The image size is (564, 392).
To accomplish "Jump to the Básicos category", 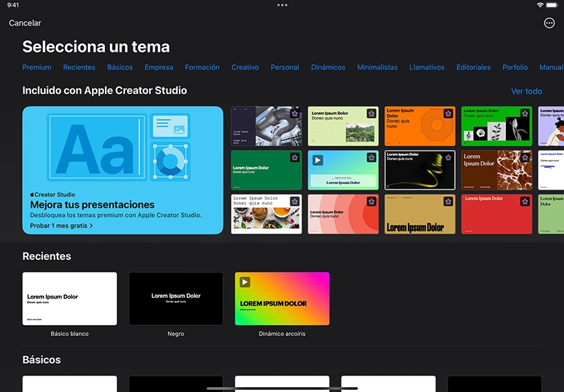I will 120,67.
